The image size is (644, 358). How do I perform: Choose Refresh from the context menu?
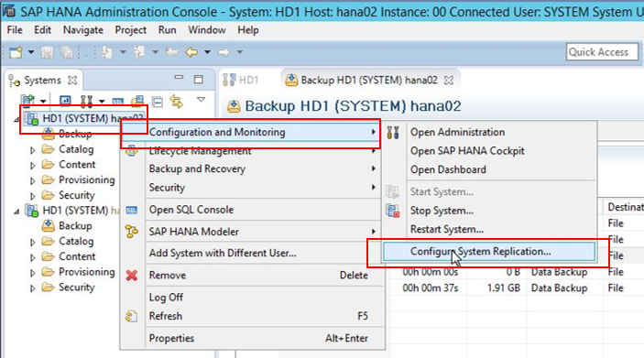pos(250,316)
